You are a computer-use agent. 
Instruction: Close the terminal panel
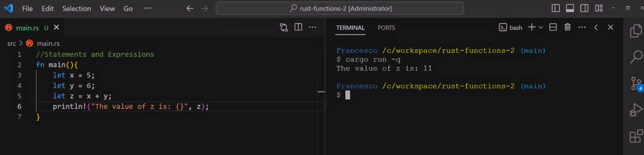click(x=611, y=27)
